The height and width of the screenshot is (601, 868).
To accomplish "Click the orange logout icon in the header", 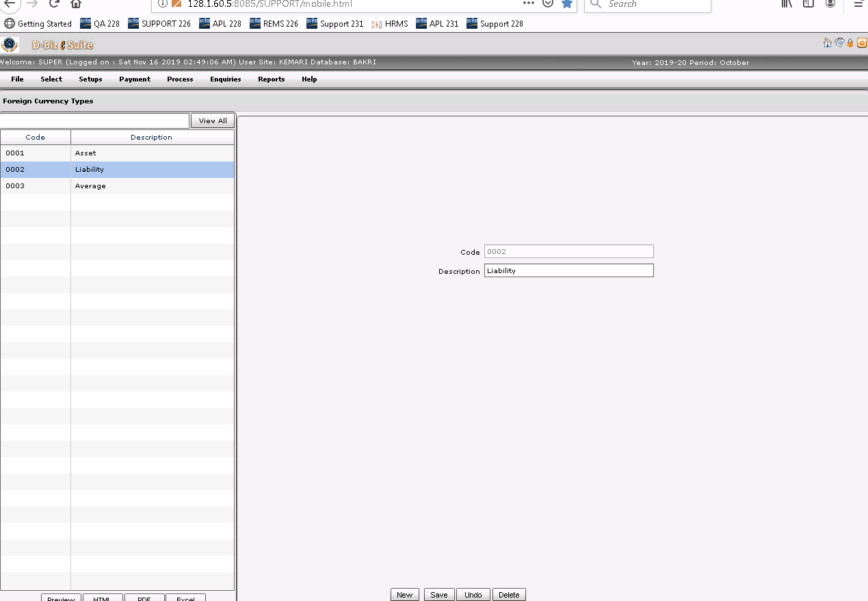I will [x=862, y=42].
